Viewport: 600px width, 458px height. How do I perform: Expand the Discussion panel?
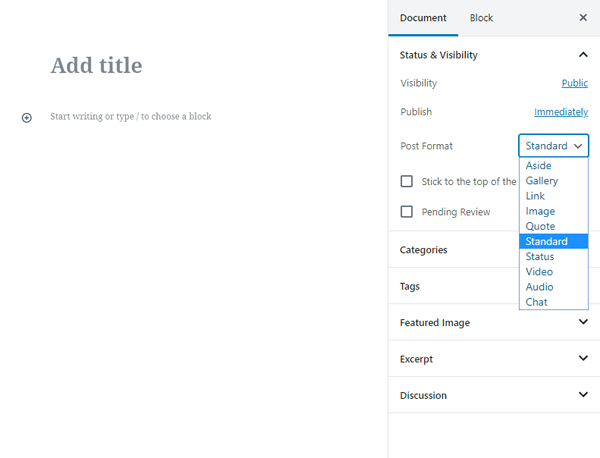(x=583, y=395)
